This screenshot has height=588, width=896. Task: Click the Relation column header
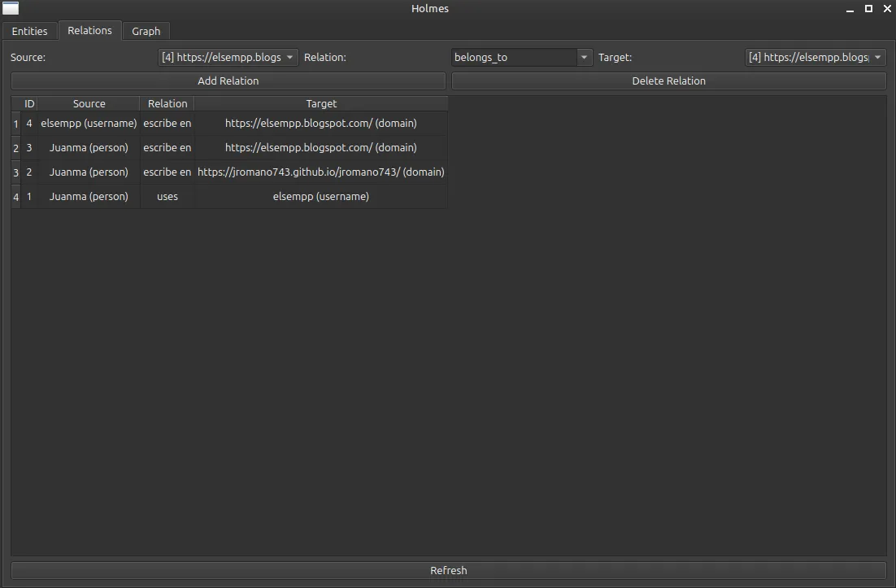coord(167,104)
